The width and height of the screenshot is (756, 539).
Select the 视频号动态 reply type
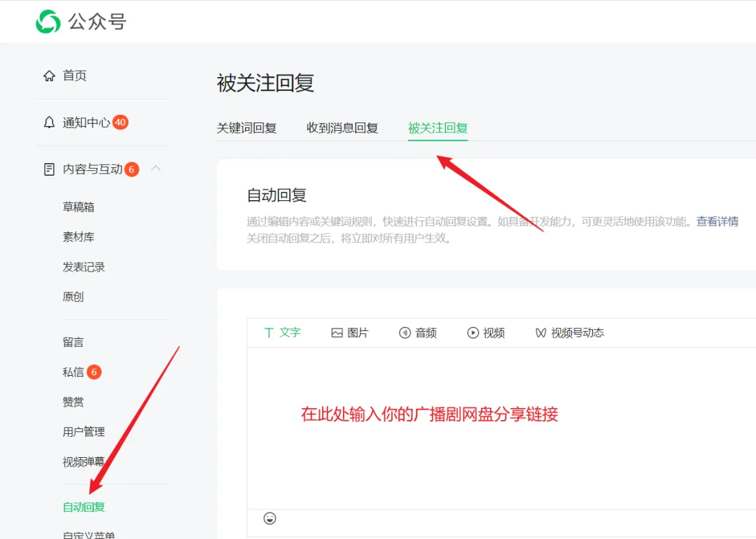click(x=569, y=333)
